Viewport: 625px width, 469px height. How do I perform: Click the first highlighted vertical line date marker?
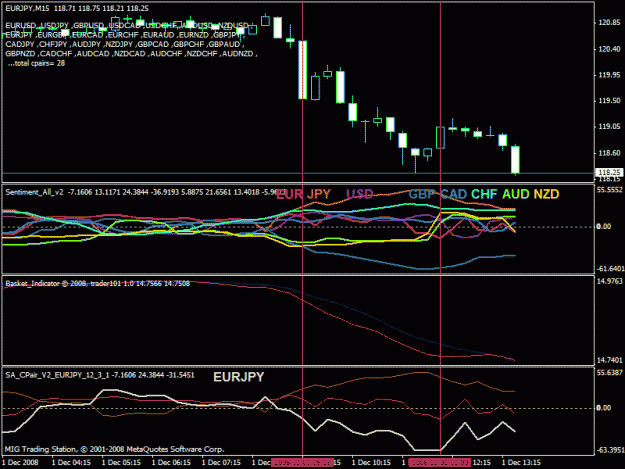coord(302,463)
